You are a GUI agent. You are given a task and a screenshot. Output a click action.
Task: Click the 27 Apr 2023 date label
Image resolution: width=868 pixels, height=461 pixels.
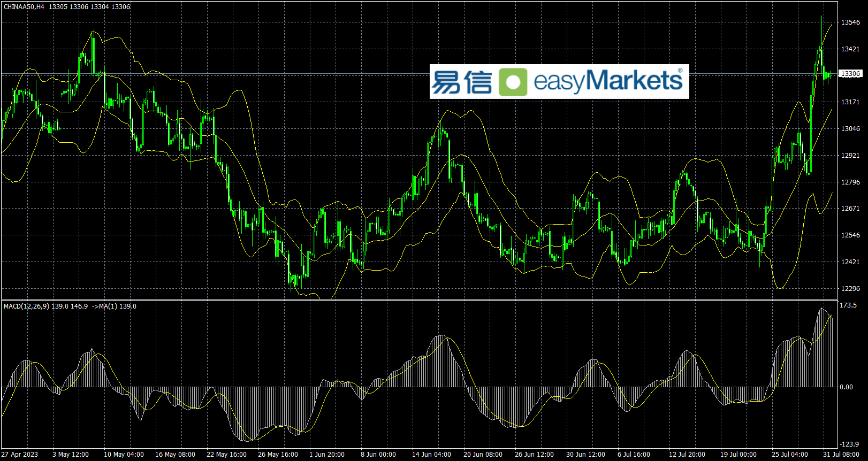tap(20, 455)
